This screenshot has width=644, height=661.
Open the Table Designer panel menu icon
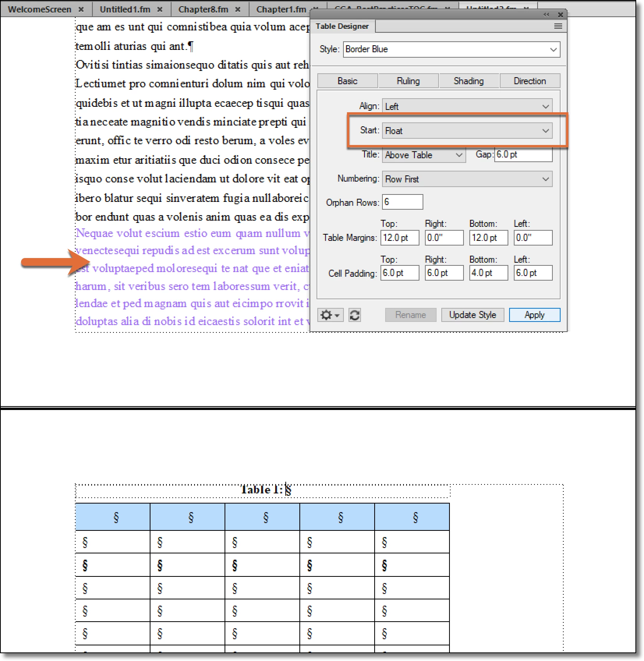pyautogui.click(x=558, y=26)
